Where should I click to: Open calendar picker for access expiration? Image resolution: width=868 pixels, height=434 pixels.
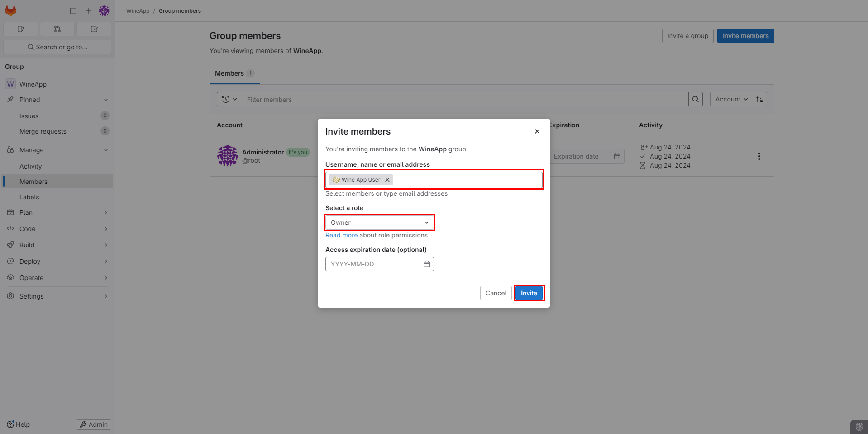tap(426, 264)
